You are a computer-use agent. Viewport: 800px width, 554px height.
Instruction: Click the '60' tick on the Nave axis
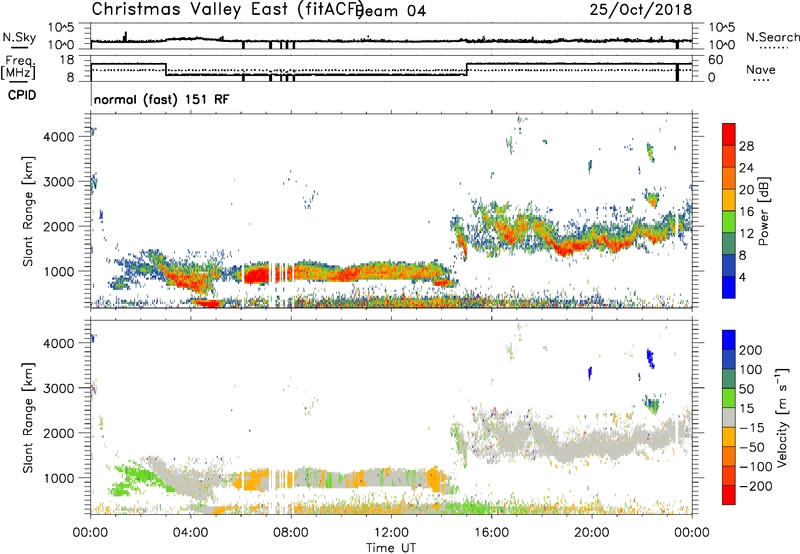point(716,60)
